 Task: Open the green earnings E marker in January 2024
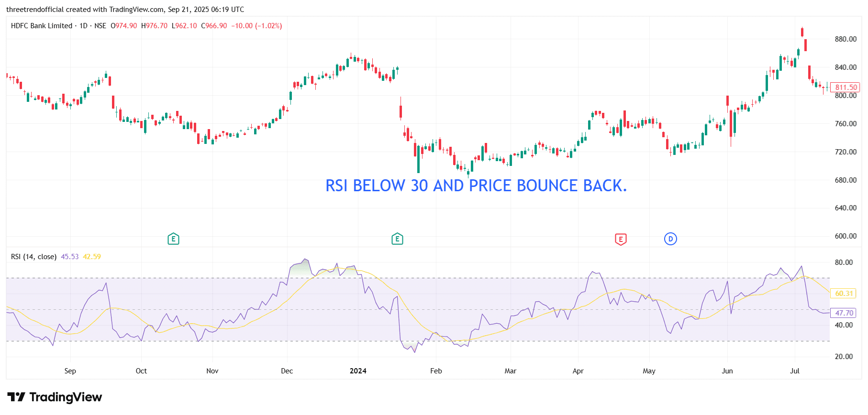(x=397, y=239)
